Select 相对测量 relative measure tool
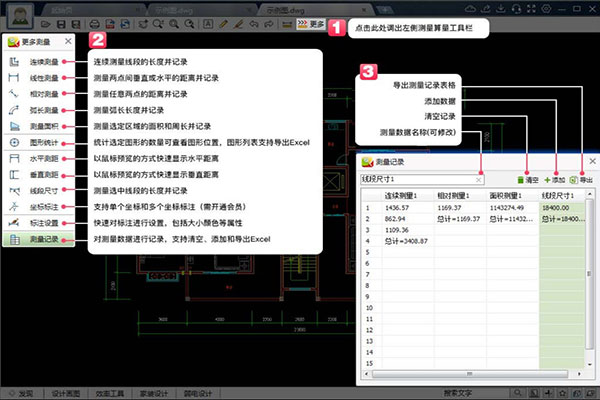The image size is (600, 400). pos(38,94)
